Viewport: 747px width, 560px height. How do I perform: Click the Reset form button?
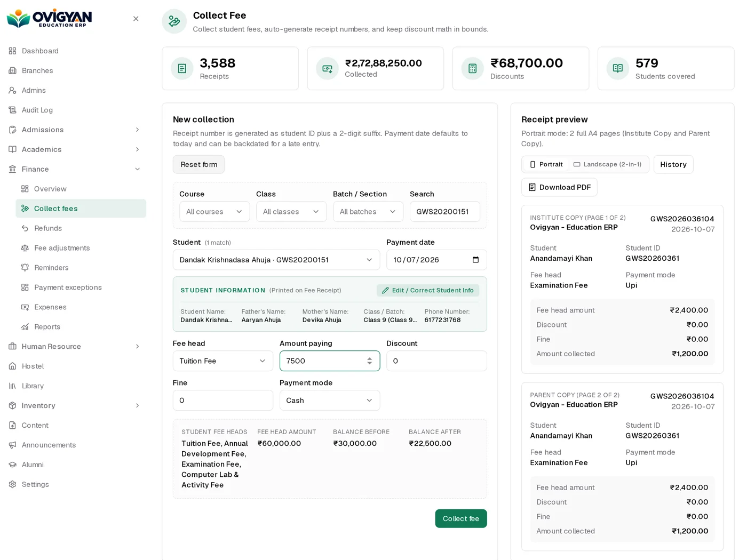pos(198,164)
